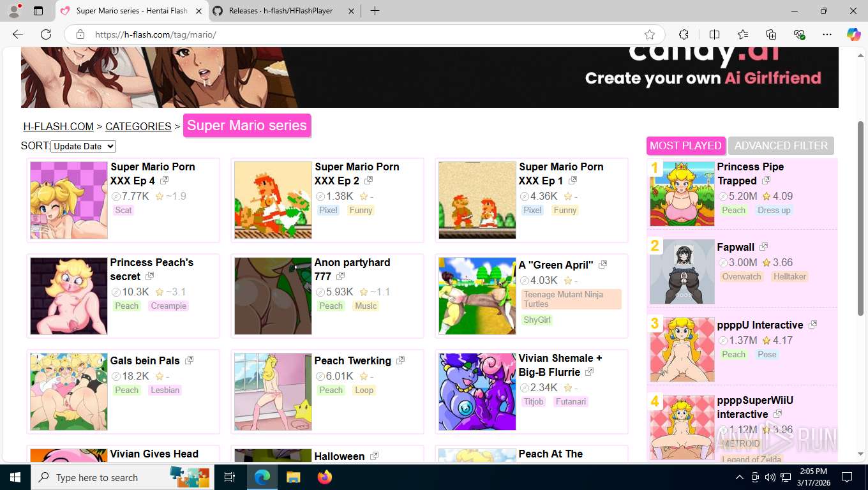Select the Helltaker tag
868x490 pixels.
click(789, 276)
